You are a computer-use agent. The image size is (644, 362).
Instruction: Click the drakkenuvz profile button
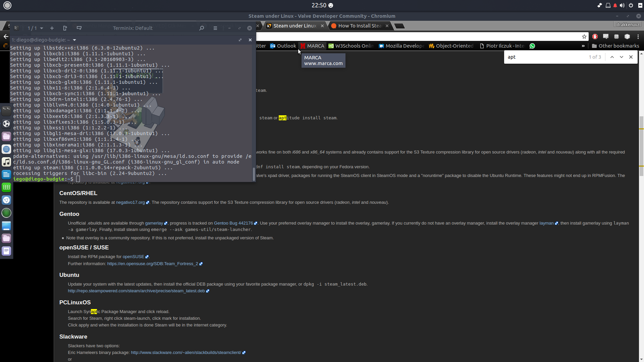[628, 24]
